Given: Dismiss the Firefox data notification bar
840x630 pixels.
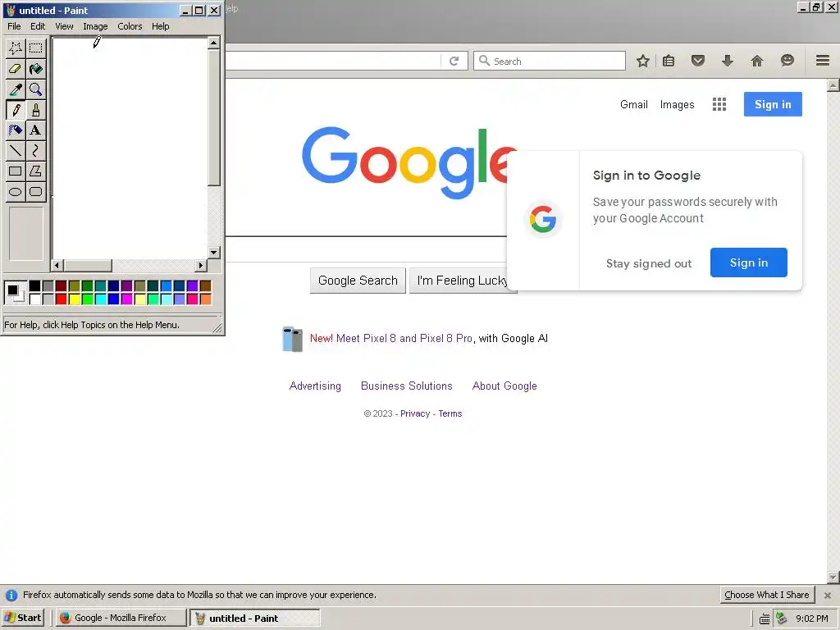Looking at the screenshot, I should coord(828,596).
